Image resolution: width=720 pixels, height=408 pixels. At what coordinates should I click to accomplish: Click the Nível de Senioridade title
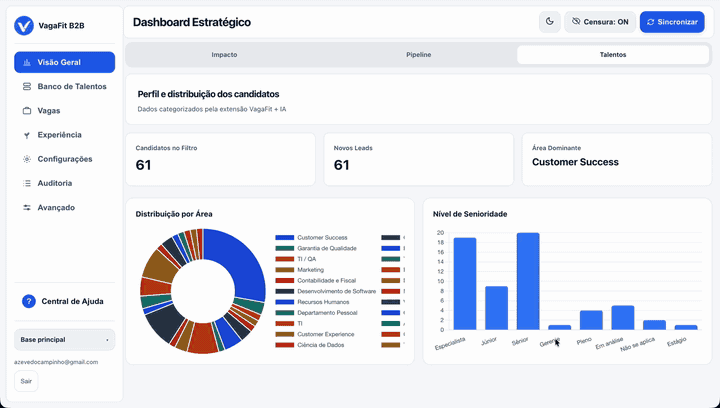470,214
